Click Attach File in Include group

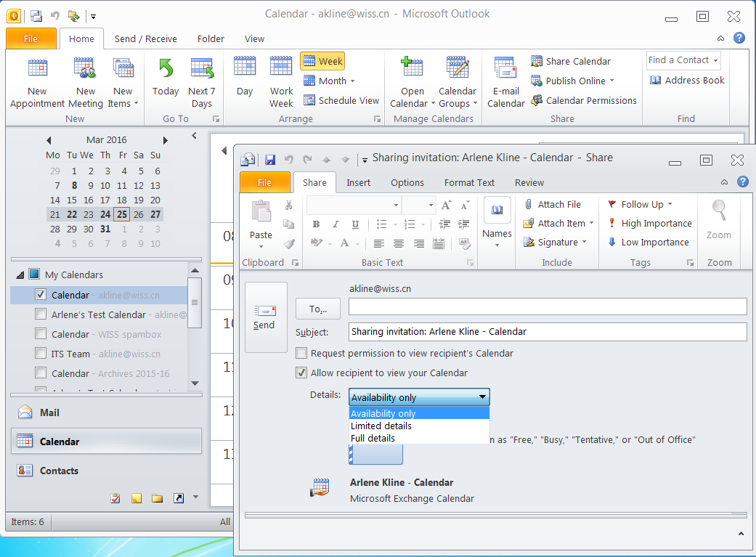pyautogui.click(x=553, y=205)
